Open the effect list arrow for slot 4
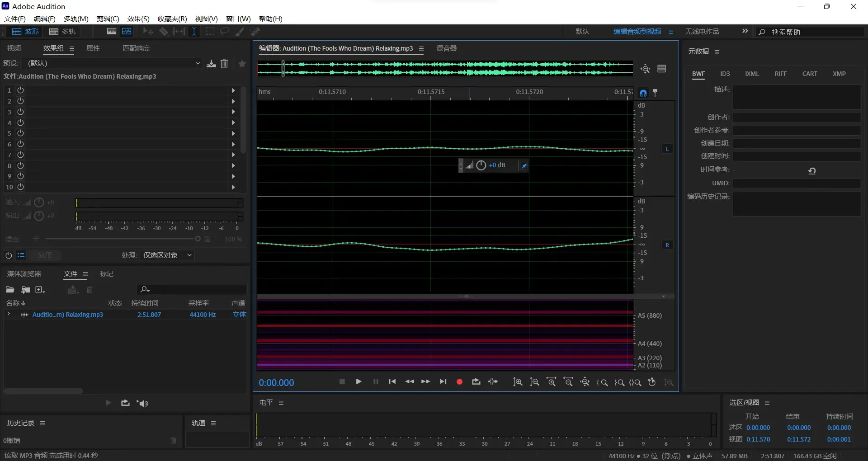Screen dimensions: 868x461 [x=233, y=122]
